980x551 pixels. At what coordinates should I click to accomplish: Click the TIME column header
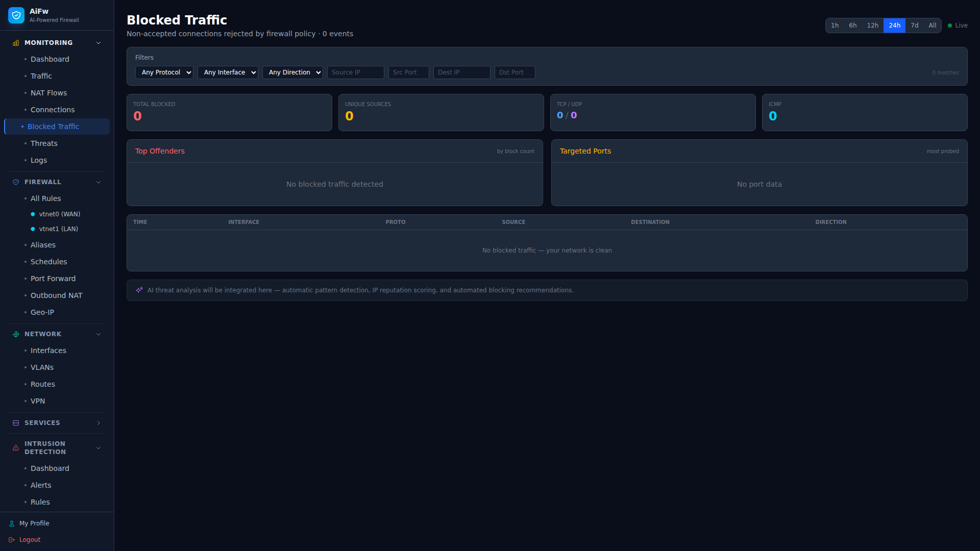[x=140, y=222]
